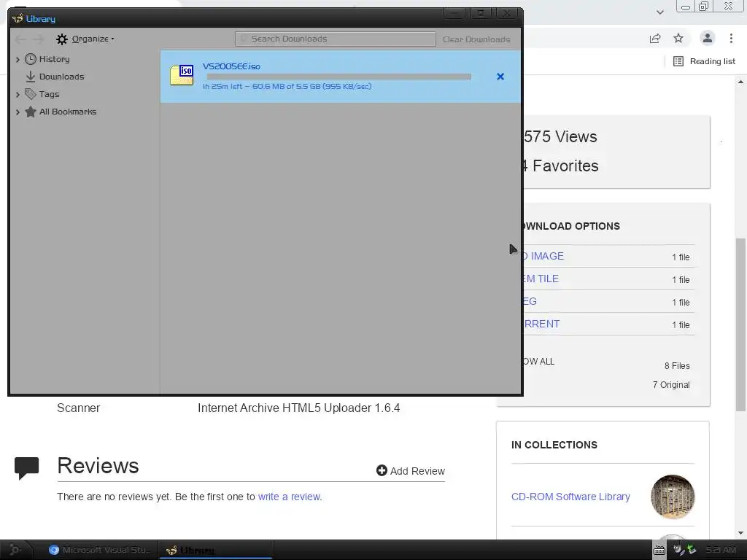Expand the All Bookmarks tree node
The image size is (747, 560).
coord(18,112)
